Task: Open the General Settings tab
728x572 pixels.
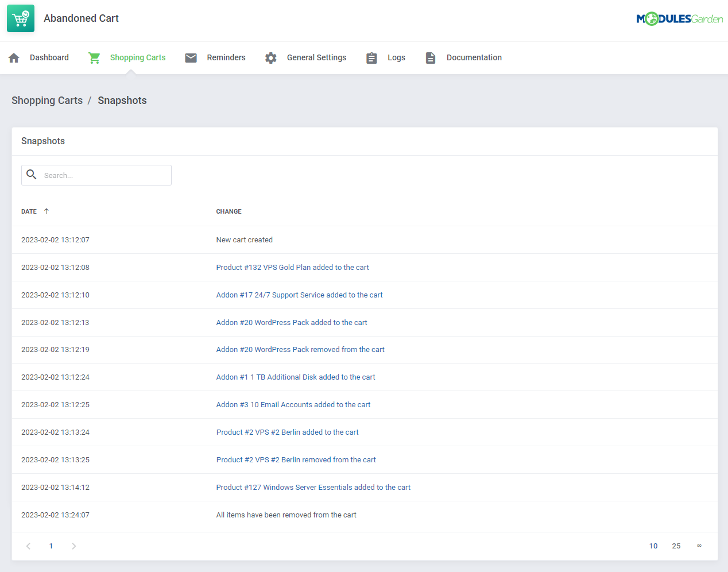Action: click(316, 57)
